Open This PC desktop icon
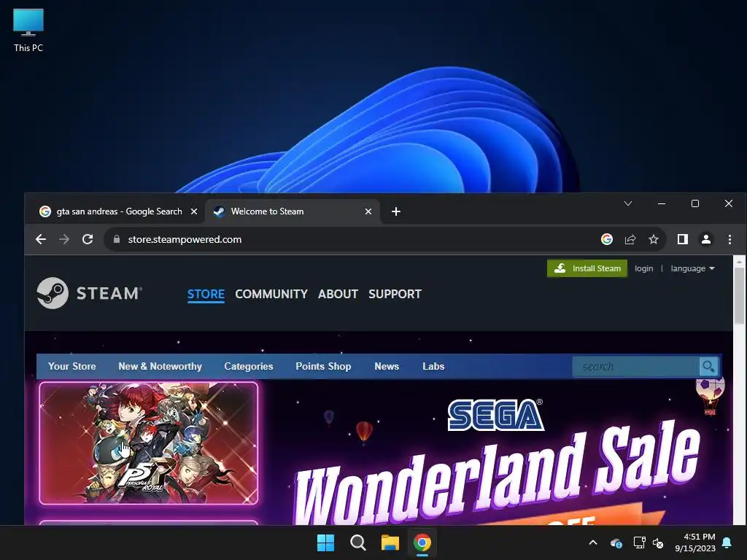Screen dimensions: 747x560 [x=28, y=29]
